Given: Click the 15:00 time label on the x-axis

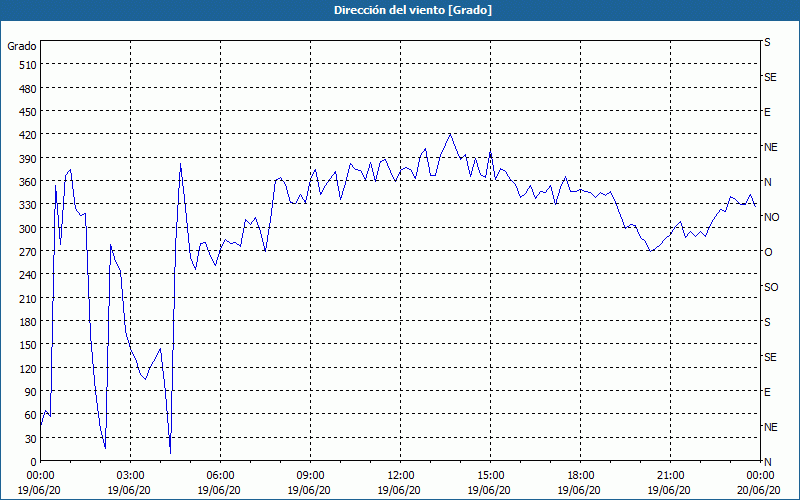Looking at the screenshot, I should tap(490, 476).
